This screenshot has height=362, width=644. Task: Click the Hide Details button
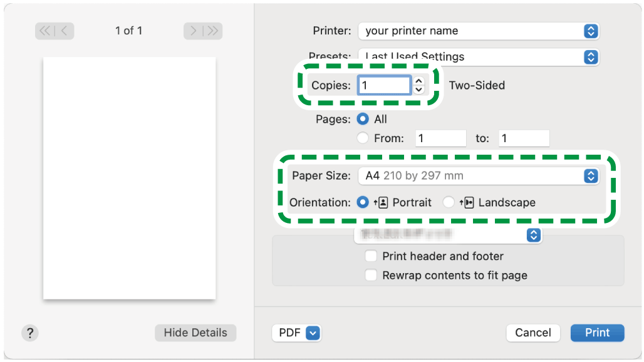click(195, 333)
